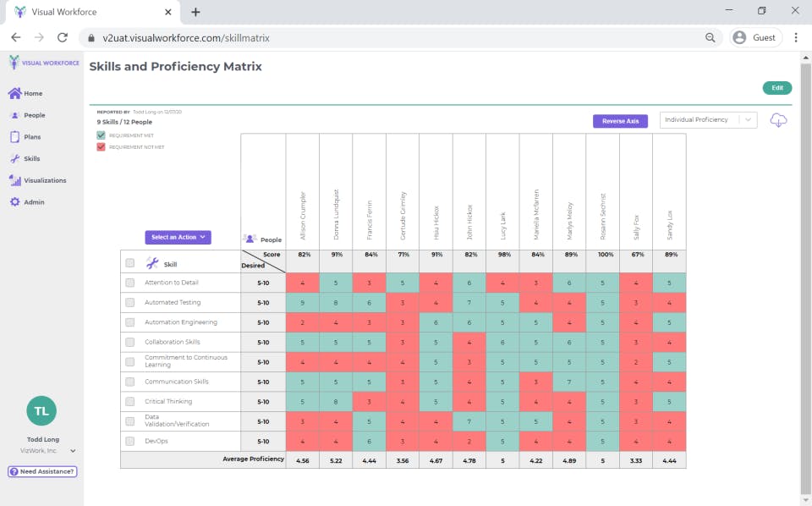Go to Home in the sidebar
This screenshot has width=812, height=506.
(x=33, y=93)
